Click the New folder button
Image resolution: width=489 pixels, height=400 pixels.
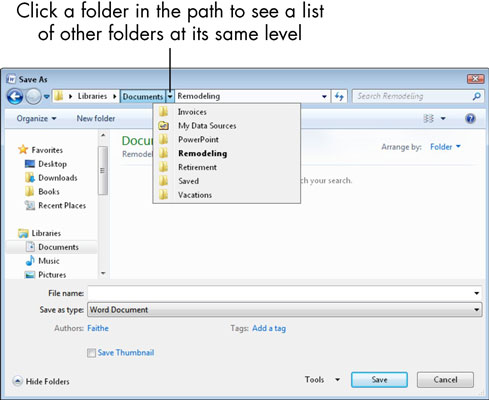click(x=96, y=119)
